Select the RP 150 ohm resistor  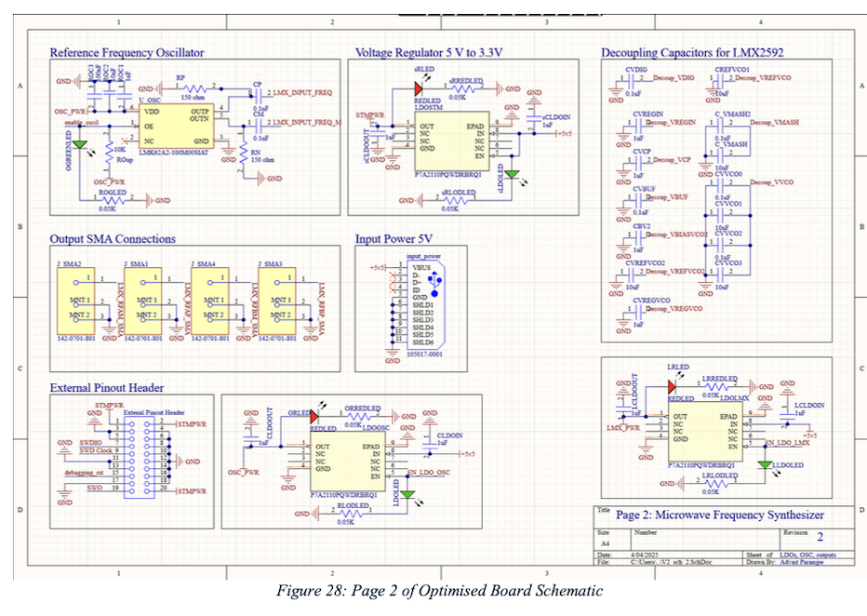(193, 88)
